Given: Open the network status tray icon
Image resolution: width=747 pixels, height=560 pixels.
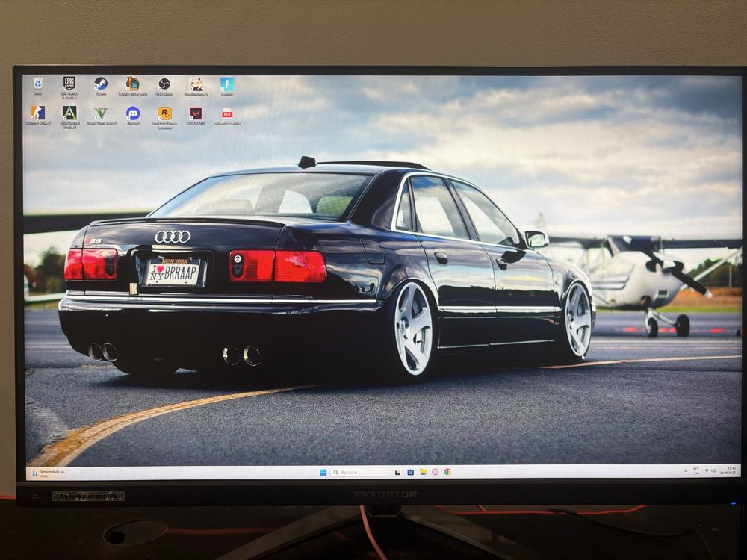Looking at the screenshot, I should click(707, 470).
